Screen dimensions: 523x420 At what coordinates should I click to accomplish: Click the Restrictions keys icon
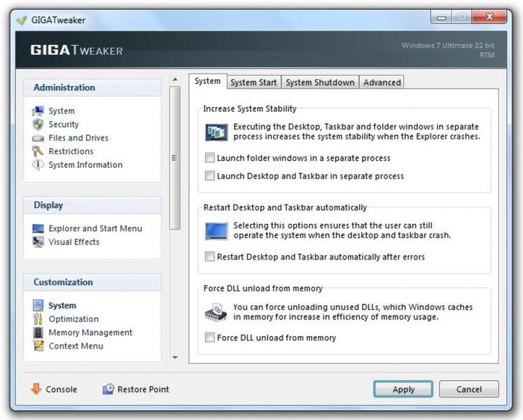tap(38, 151)
